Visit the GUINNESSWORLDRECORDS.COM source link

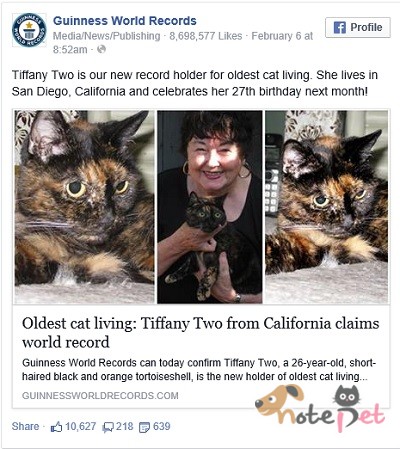pos(100,396)
